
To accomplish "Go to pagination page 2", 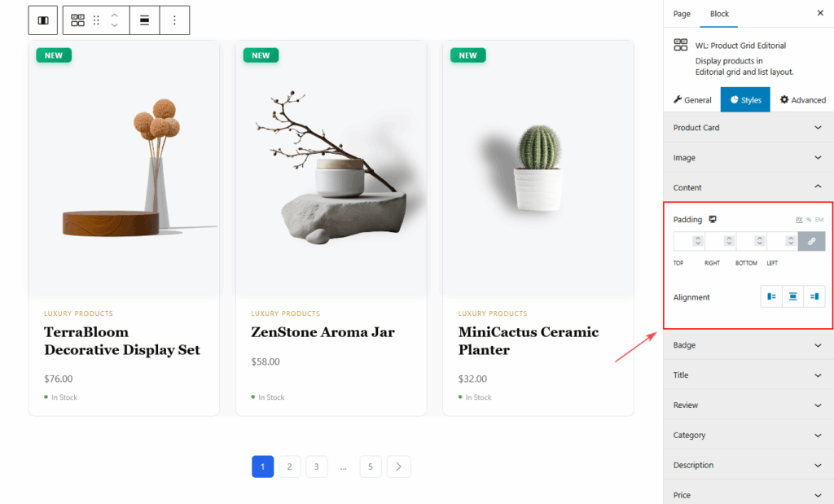I will pos(289,467).
